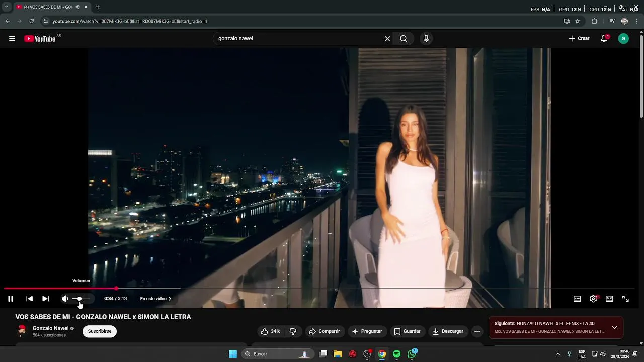The width and height of the screenshot is (644, 362).
Task: Enter full screen mode
Action: pyautogui.click(x=625, y=299)
